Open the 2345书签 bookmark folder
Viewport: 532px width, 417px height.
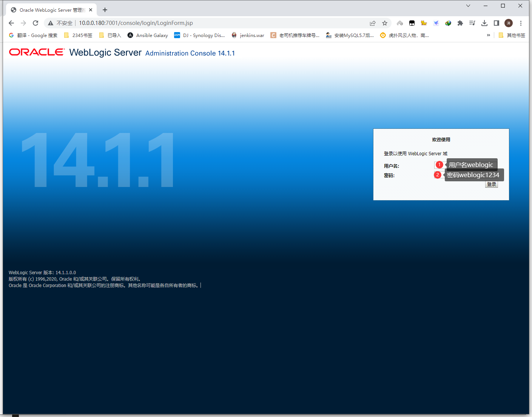click(x=78, y=35)
